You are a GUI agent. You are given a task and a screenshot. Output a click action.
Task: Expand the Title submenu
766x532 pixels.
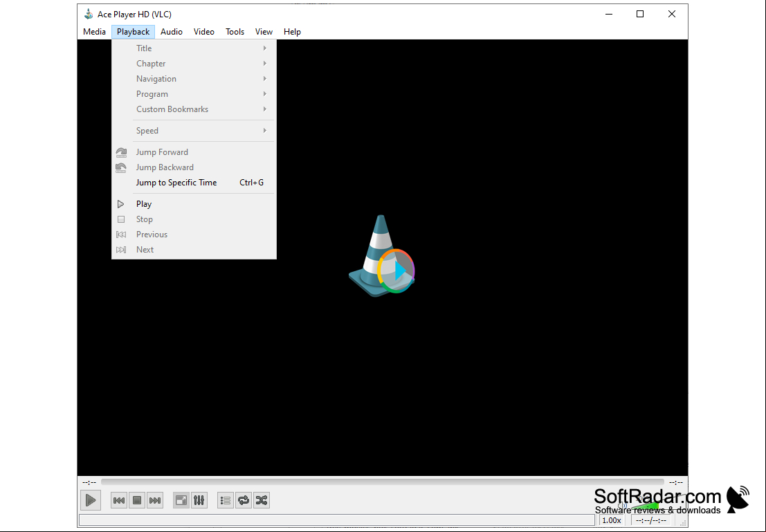[194, 48]
